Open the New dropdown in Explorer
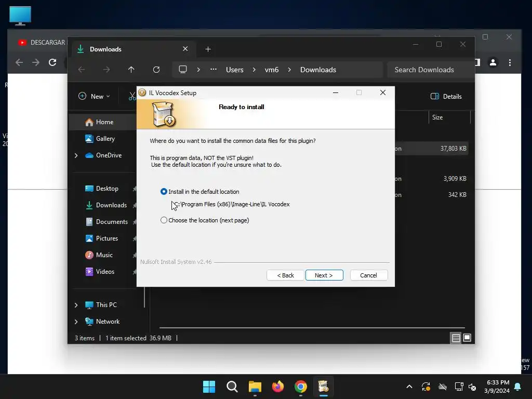The image size is (532, 399). 95,96
